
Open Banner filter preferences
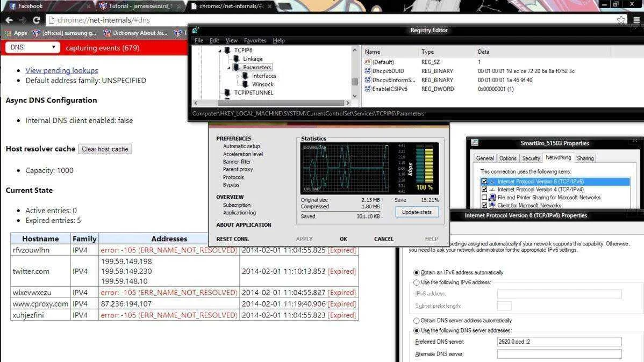[237, 162]
